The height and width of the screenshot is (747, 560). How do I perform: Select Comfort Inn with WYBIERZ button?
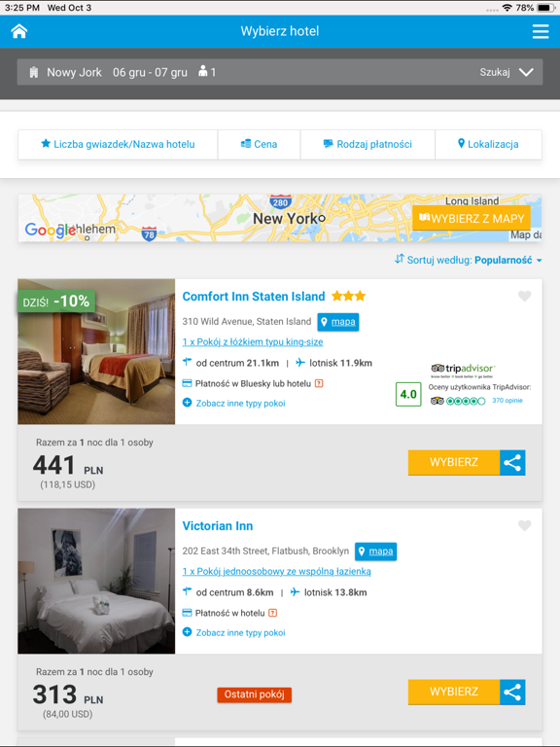(454, 463)
